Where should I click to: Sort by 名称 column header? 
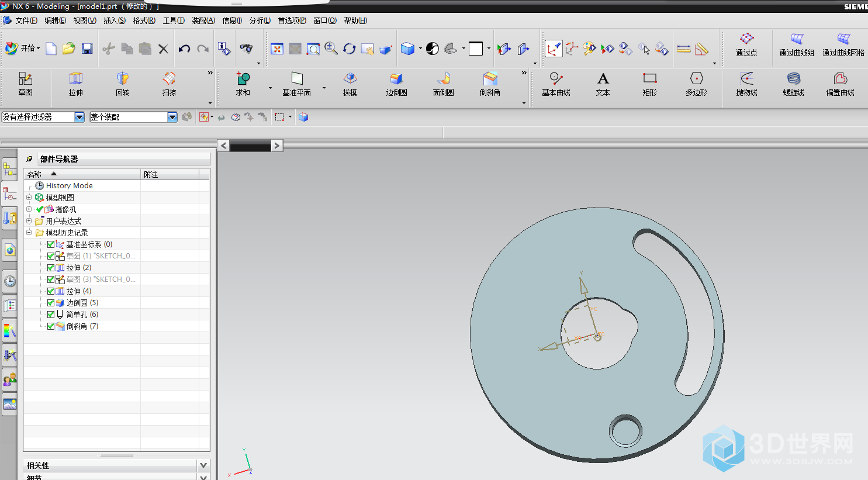point(82,174)
